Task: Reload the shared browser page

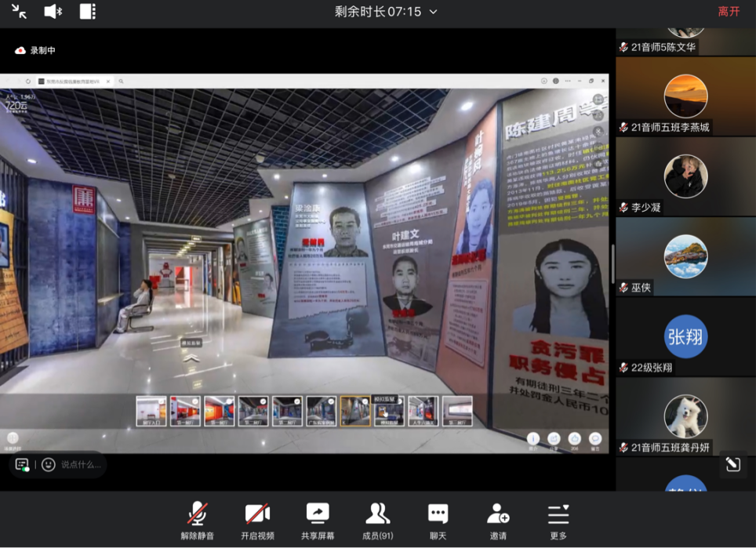Action: (x=28, y=82)
